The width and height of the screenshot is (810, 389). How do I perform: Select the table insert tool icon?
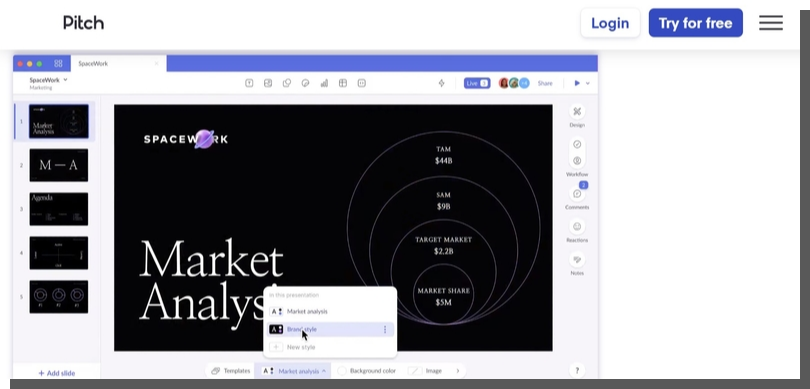coord(342,83)
